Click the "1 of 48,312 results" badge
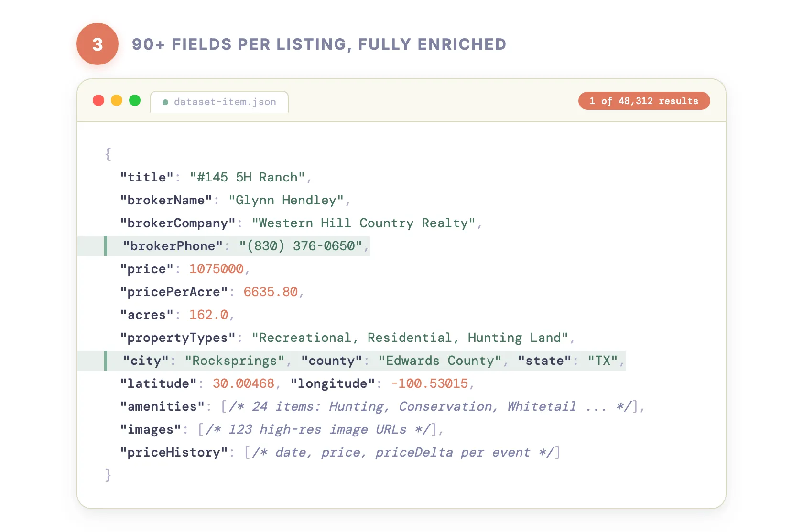This screenshot has height=532, width=803. (x=644, y=101)
